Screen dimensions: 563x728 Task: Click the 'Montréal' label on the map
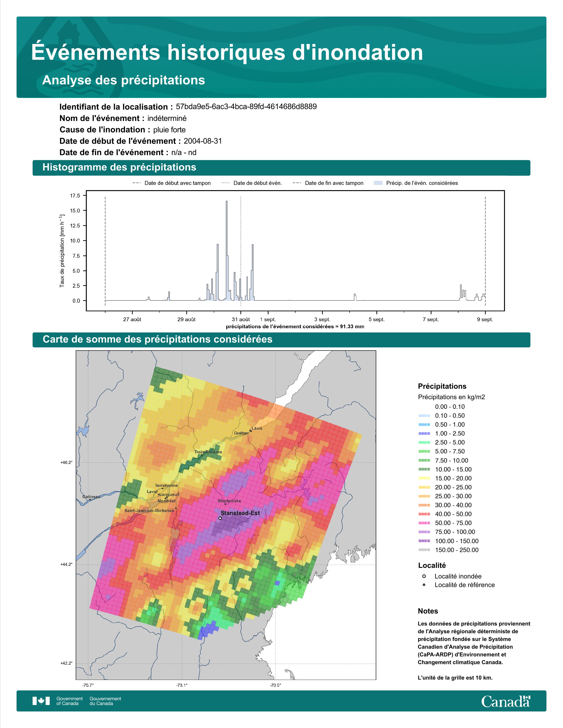(166, 501)
